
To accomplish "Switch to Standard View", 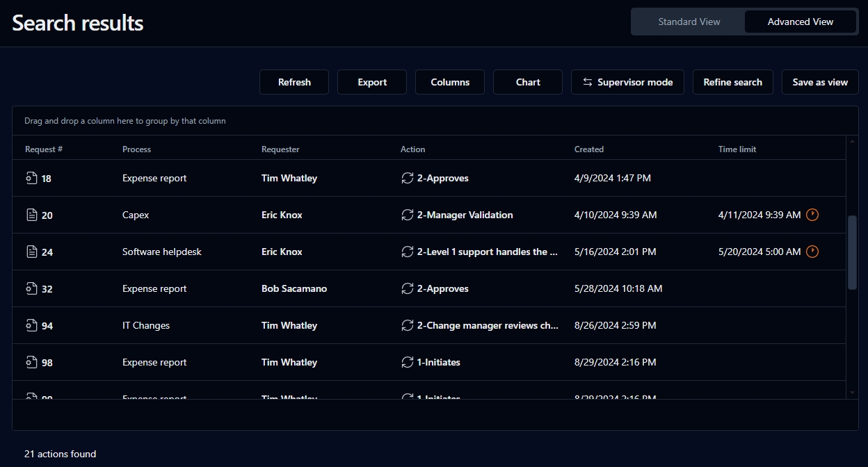I will point(689,22).
